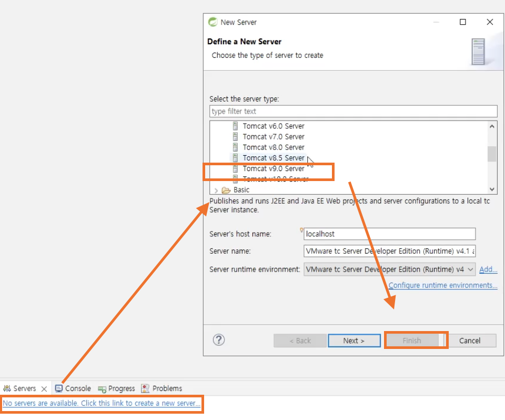Click the Progress view icon
This screenshot has width=505, height=420.
click(x=102, y=389)
